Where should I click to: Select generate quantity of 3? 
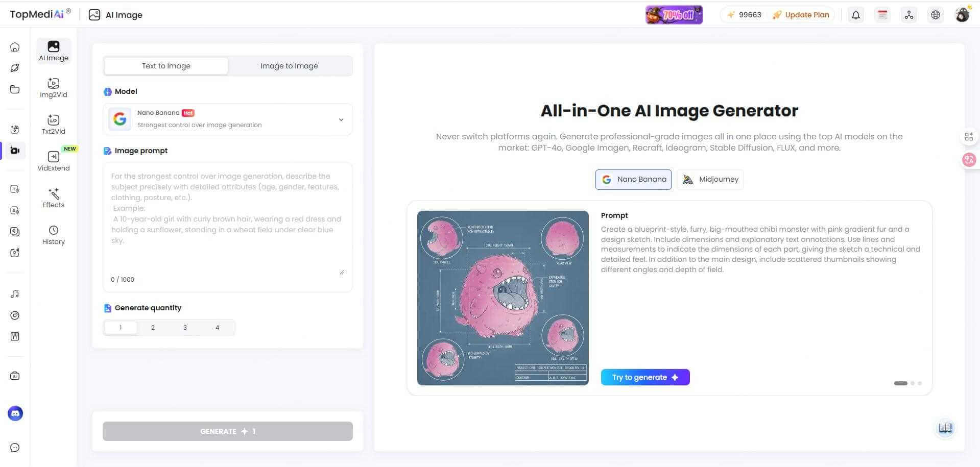coord(185,327)
